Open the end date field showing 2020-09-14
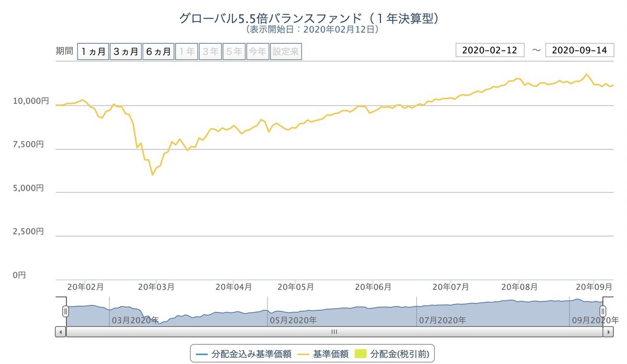 tap(580, 50)
